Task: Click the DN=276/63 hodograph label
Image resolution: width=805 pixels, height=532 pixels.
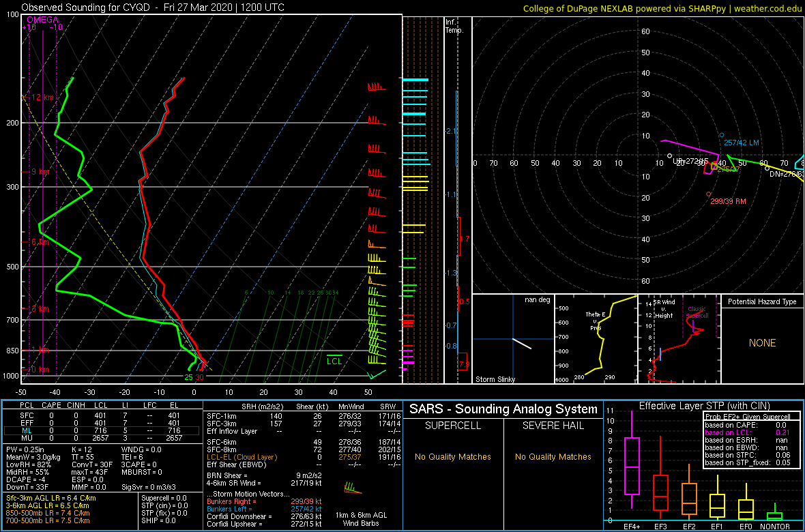Action: [x=787, y=174]
